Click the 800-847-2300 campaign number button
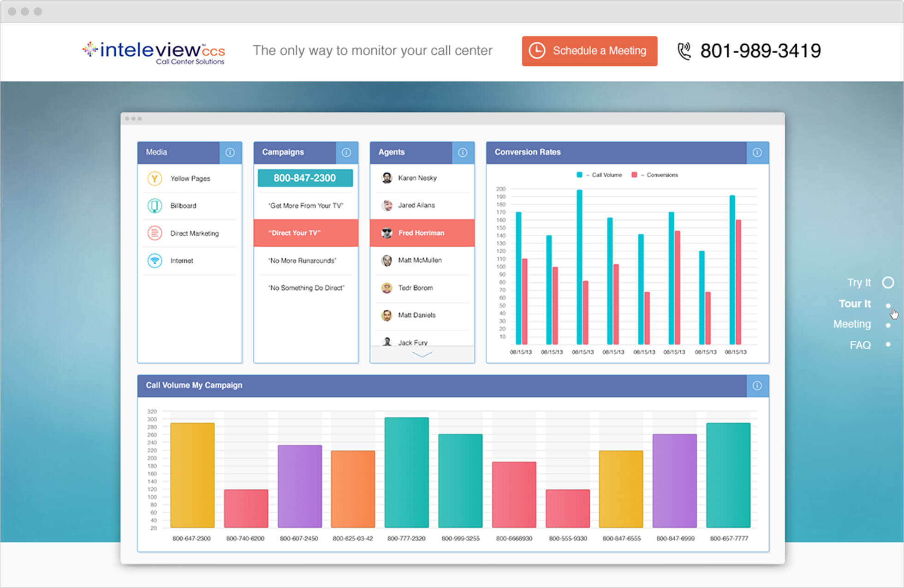 pos(305,178)
